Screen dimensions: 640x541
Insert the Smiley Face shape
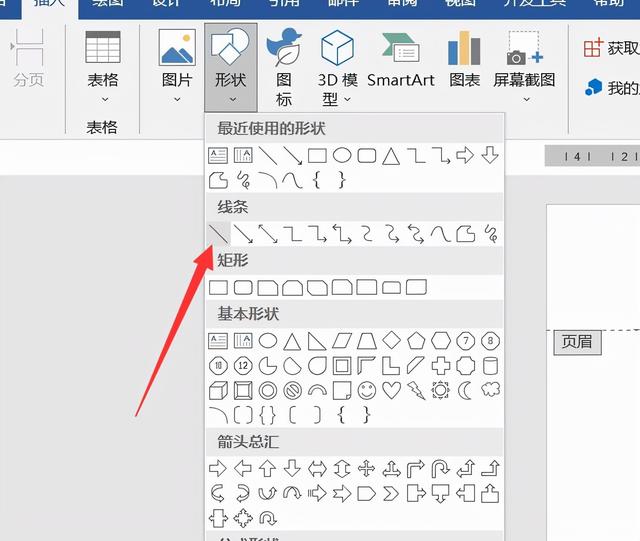point(367,391)
